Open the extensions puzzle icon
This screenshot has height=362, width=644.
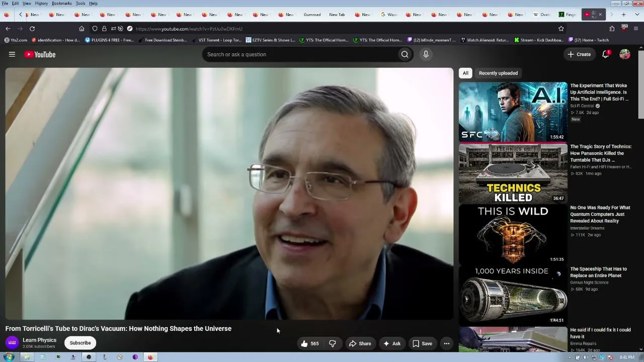[612, 29]
